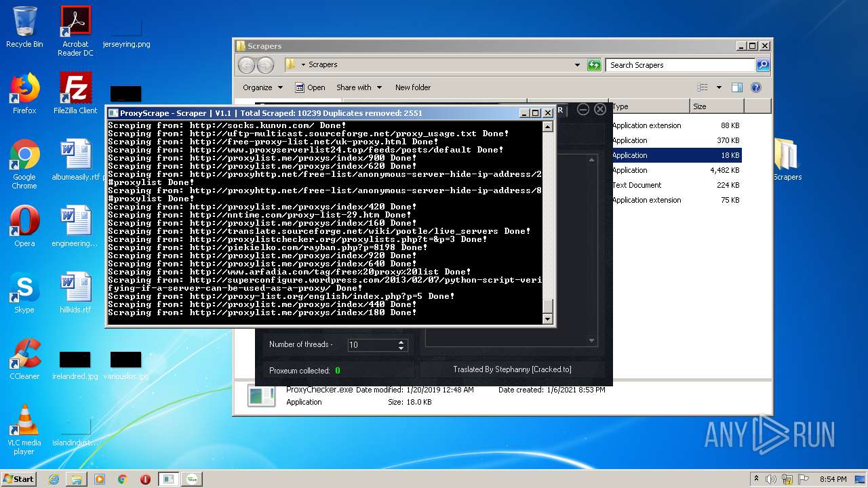Open the views options dropdown arrow

click(719, 87)
